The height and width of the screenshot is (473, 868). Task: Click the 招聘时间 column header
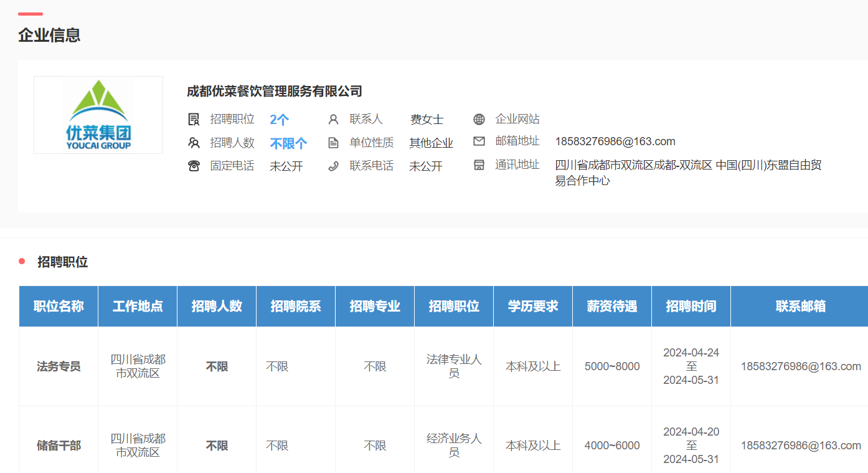(691, 306)
